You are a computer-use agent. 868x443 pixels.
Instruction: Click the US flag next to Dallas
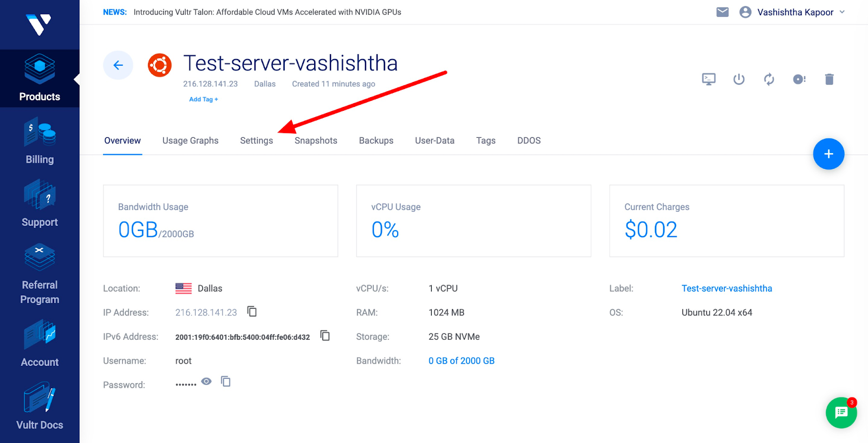point(184,288)
